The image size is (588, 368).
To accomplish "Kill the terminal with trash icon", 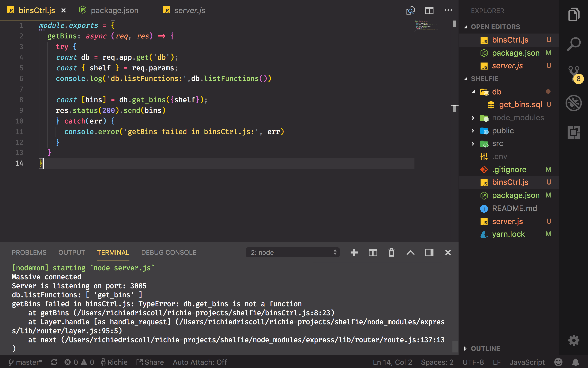I will (391, 252).
